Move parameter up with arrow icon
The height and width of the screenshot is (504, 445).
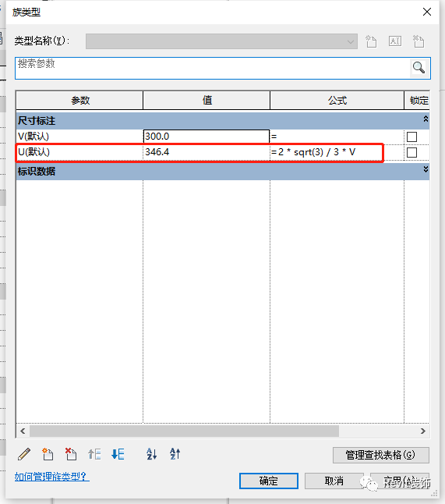(94, 454)
